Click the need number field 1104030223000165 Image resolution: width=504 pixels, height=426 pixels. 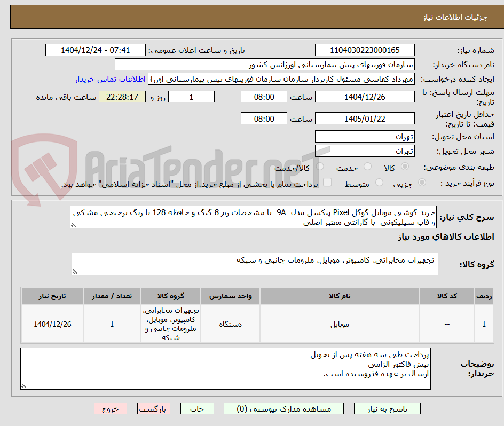coord(365,50)
